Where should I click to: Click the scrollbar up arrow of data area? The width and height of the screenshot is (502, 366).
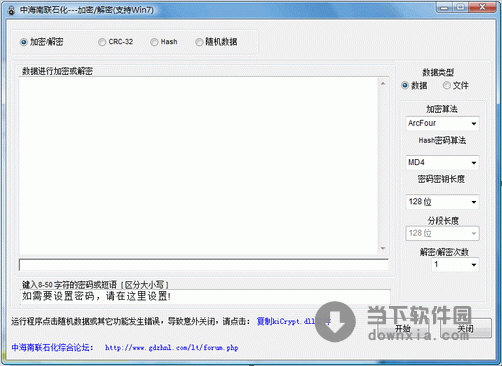[383, 83]
